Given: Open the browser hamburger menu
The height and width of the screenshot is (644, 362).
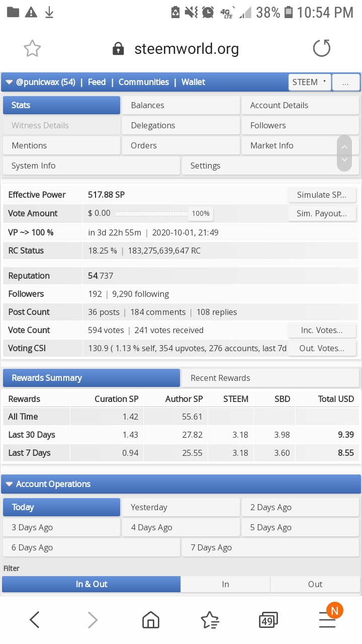Looking at the screenshot, I should point(327,621).
